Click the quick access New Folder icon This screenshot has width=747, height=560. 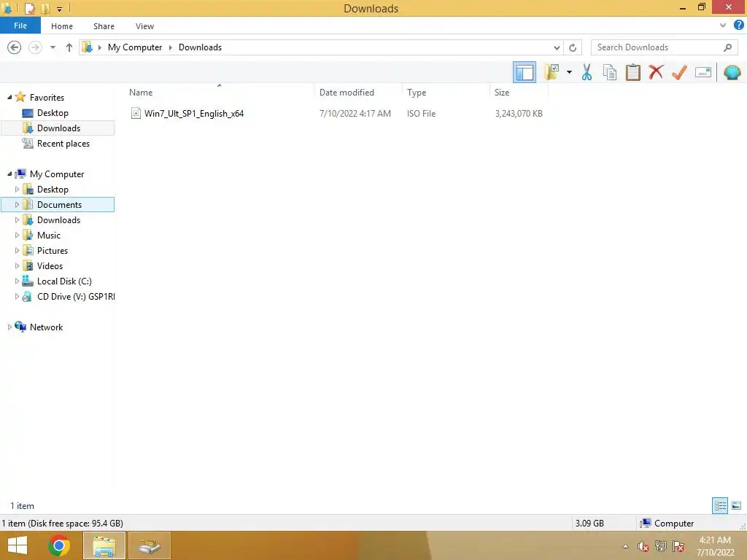click(x=46, y=8)
